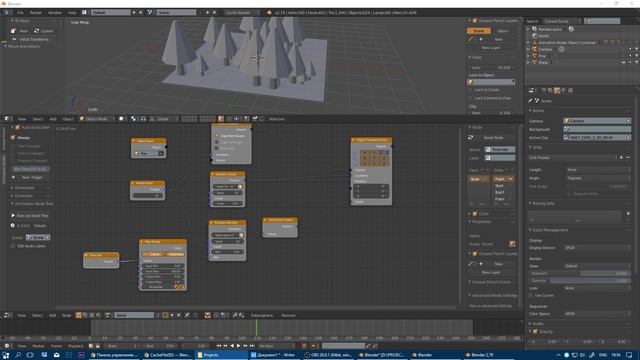Screen dimensions: 640x360
Task: Click the Camera object icon in outliner
Action: [534, 49]
